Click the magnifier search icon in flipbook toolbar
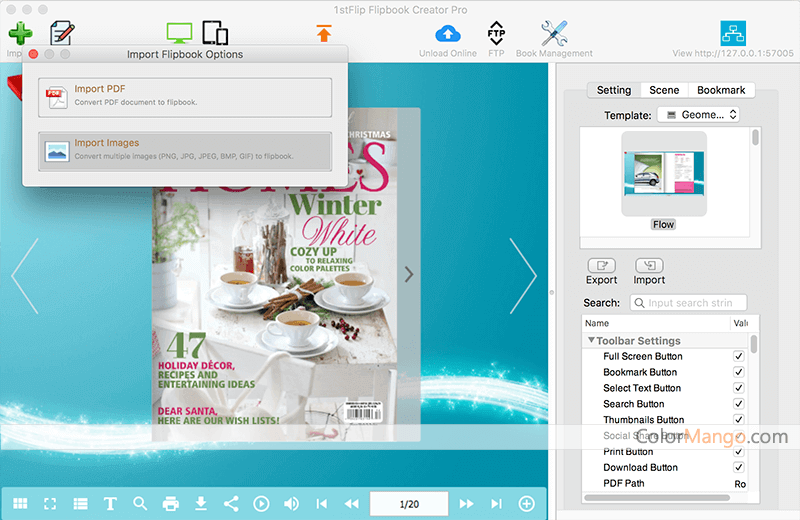 [x=140, y=504]
